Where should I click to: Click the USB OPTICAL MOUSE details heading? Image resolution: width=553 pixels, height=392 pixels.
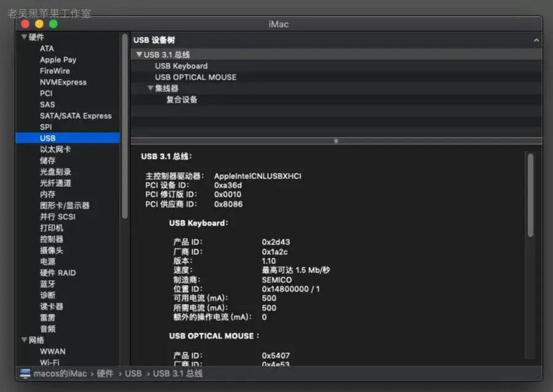214,336
